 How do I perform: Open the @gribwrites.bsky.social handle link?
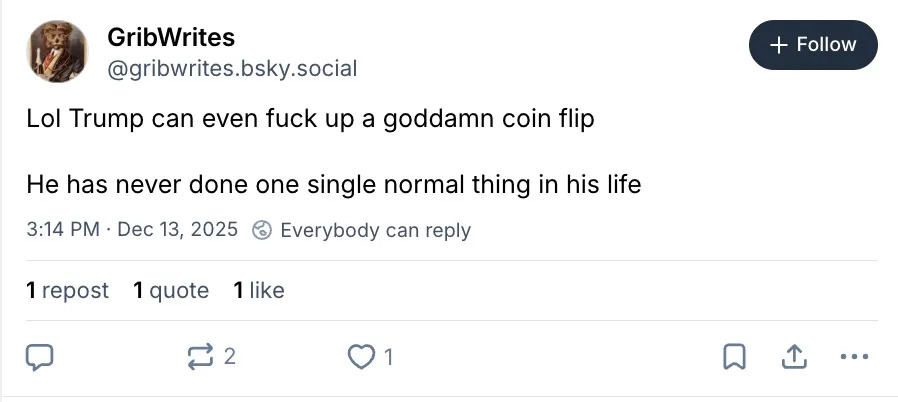[232, 69]
